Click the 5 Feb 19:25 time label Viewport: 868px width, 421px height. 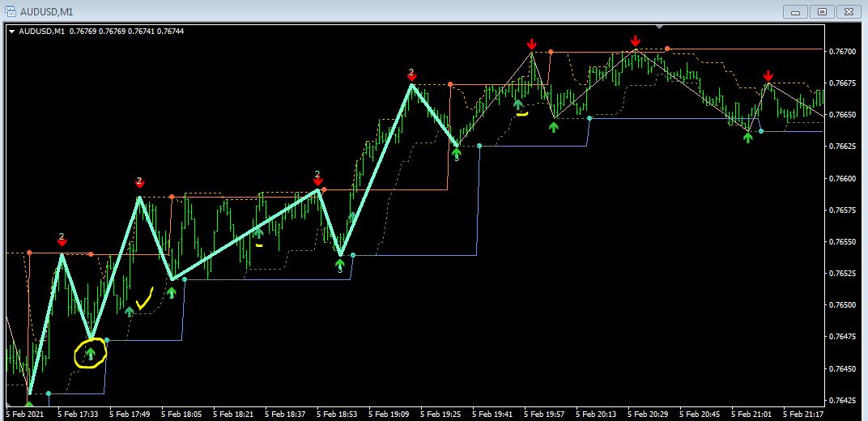tap(440, 414)
